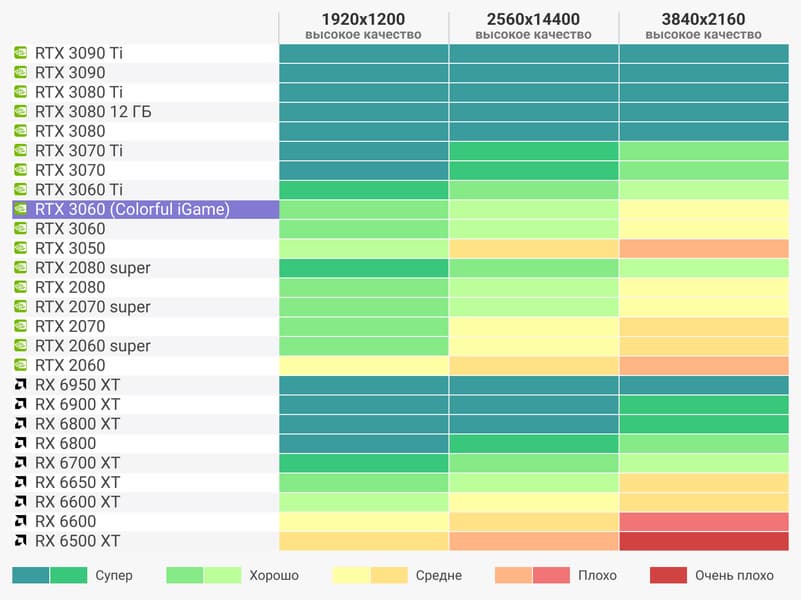Click the RX 6700 XT label
Image resolution: width=801 pixels, height=600 pixels.
(x=77, y=463)
